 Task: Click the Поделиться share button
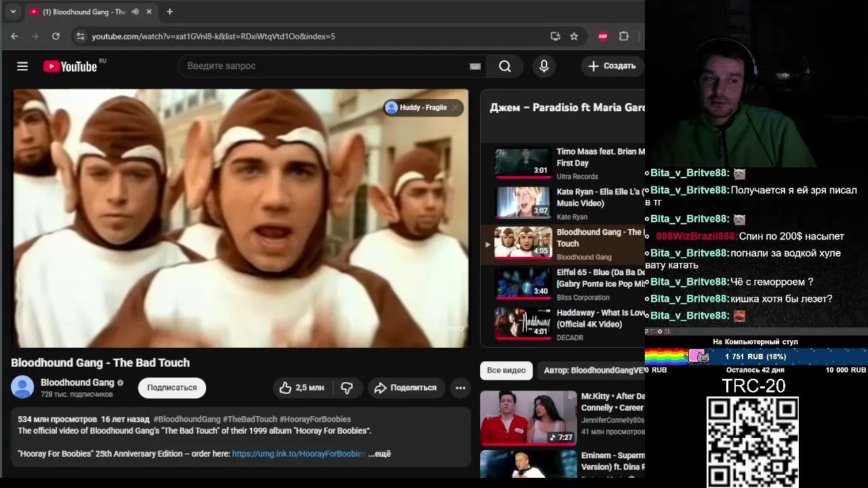point(406,388)
